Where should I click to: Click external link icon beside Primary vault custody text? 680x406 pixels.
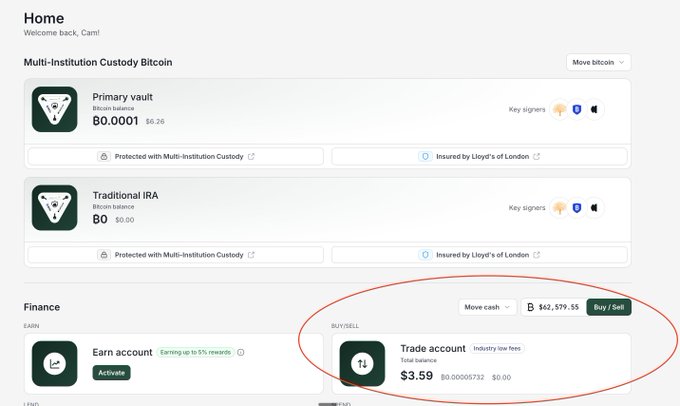click(251, 157)
